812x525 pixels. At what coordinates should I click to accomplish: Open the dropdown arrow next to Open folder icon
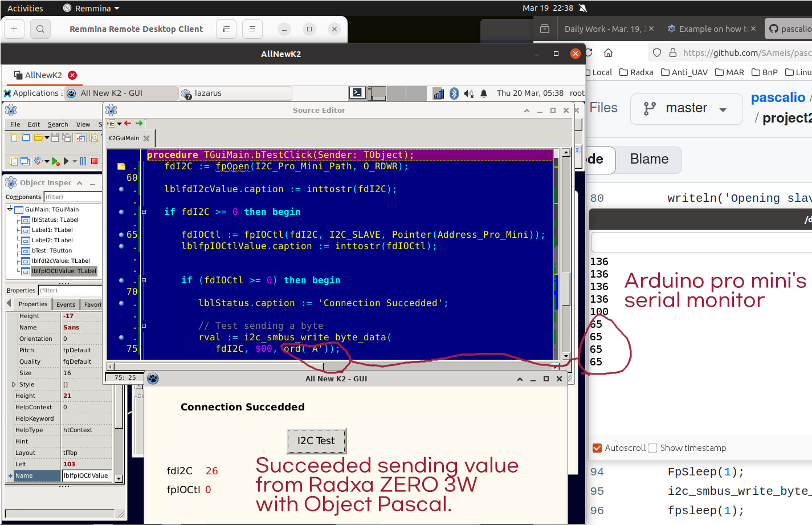point(47,137)
